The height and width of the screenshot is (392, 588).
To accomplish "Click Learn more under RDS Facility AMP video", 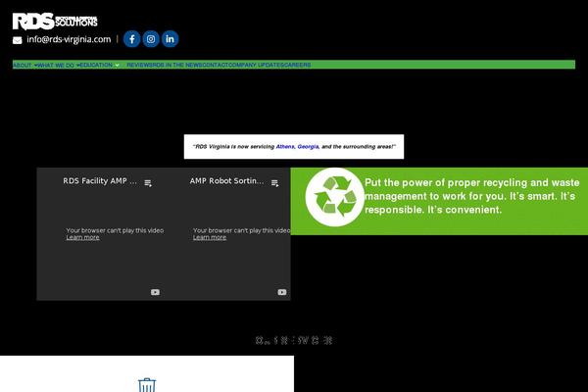I will point(83,237).
